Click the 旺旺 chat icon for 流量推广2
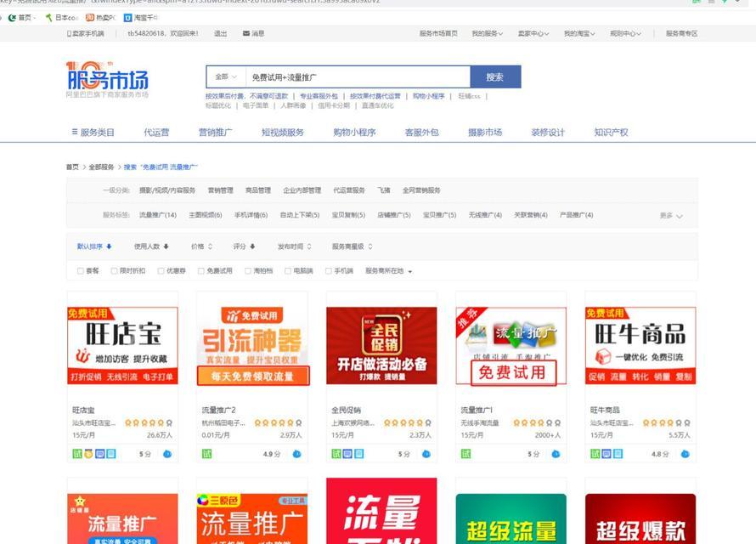756x544 pixels. 297,454
